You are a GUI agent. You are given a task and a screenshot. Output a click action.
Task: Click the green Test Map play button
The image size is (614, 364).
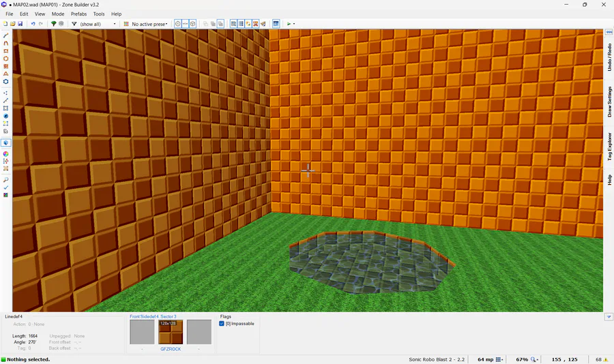pyautogui.click(x=289, y=24)
